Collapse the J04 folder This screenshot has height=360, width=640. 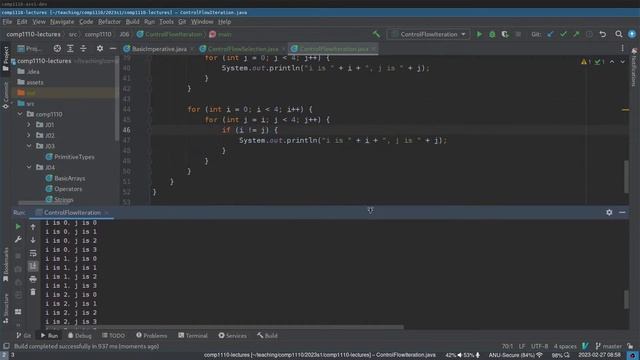point(29,167)
